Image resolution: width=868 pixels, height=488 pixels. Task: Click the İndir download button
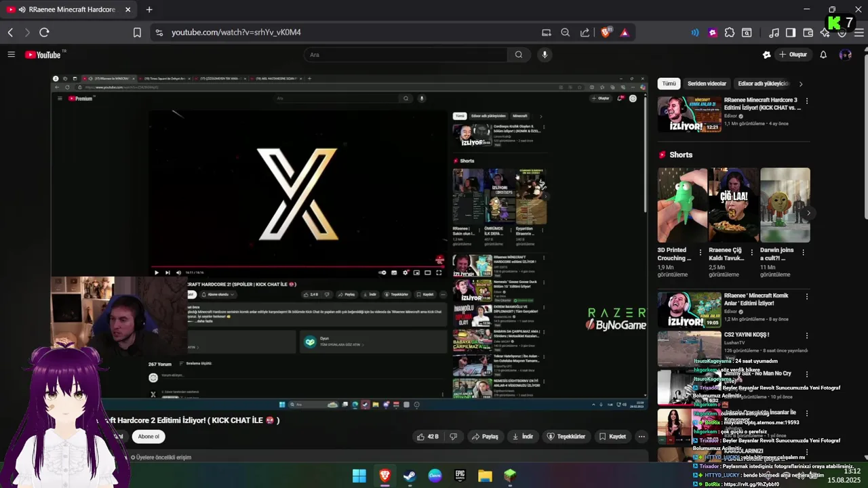(522, 436)
